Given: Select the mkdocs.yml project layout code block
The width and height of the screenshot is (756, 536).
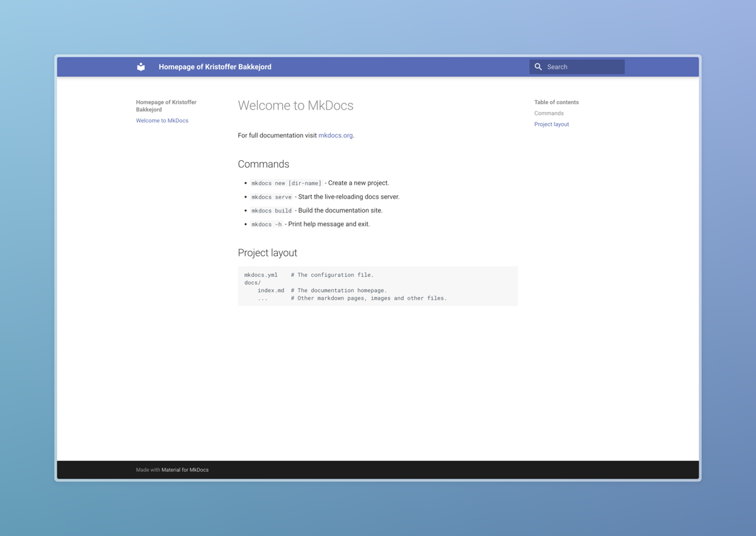Looking at the screenshot, I should click(377, 286).
